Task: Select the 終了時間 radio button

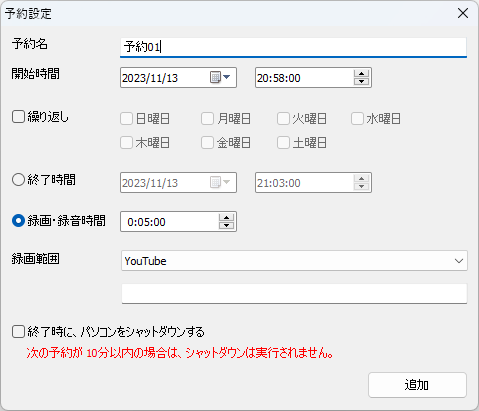Action: [18, 180]
